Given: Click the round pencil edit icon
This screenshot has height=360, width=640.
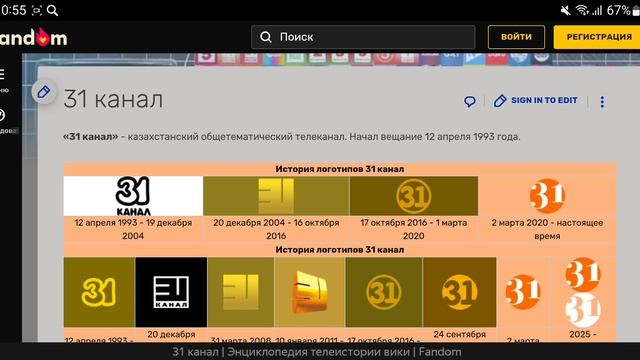Looking at the screenshot, I should (x=44, y=92).
